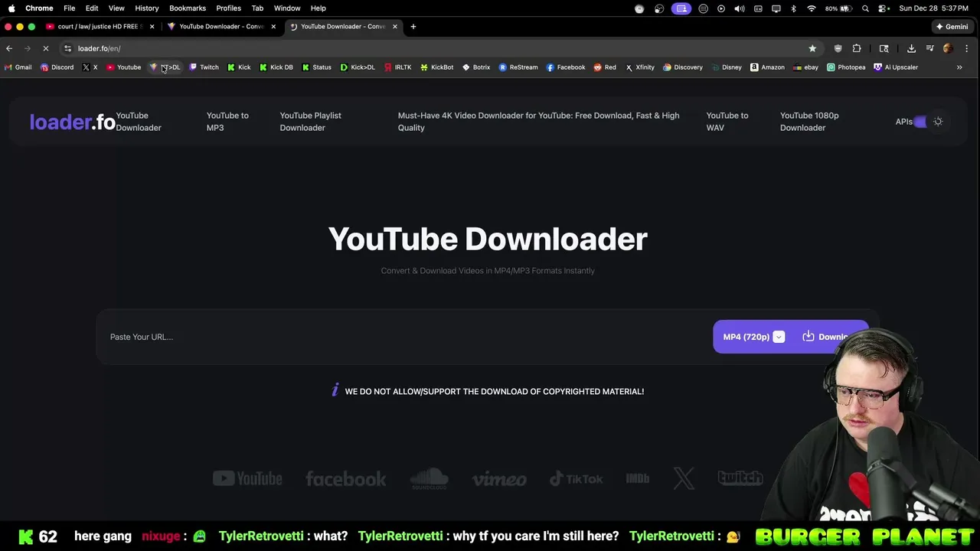Image resolution: width=980 pixels, height=551 pixels.
Task: Open the Amazon bookmark
Action: tap(767, 67)
